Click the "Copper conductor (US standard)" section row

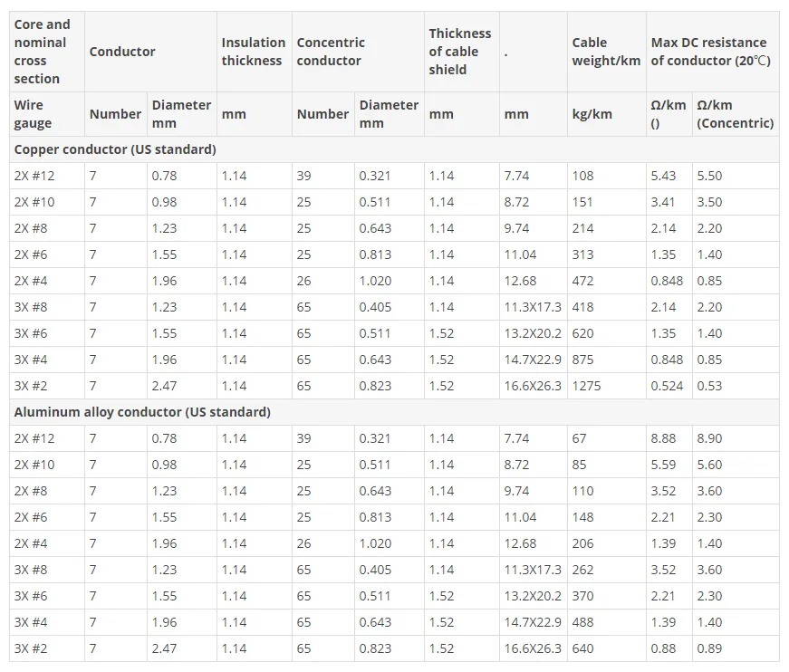pyautogui.click(x=115, y=149)
